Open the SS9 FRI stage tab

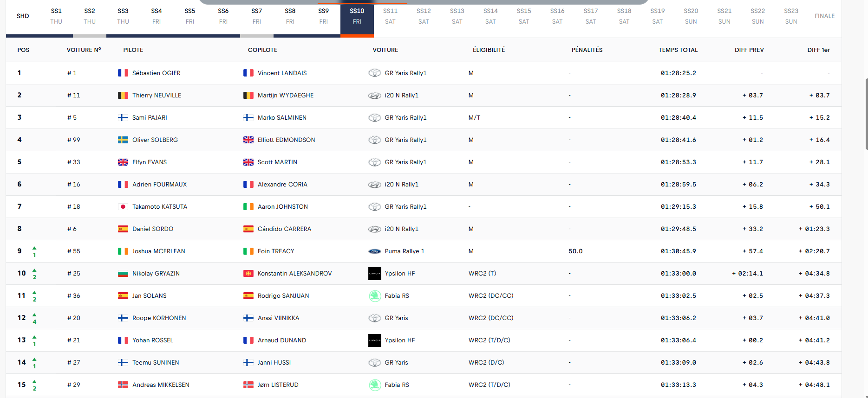pyautogui.click(x=324, y=16)
